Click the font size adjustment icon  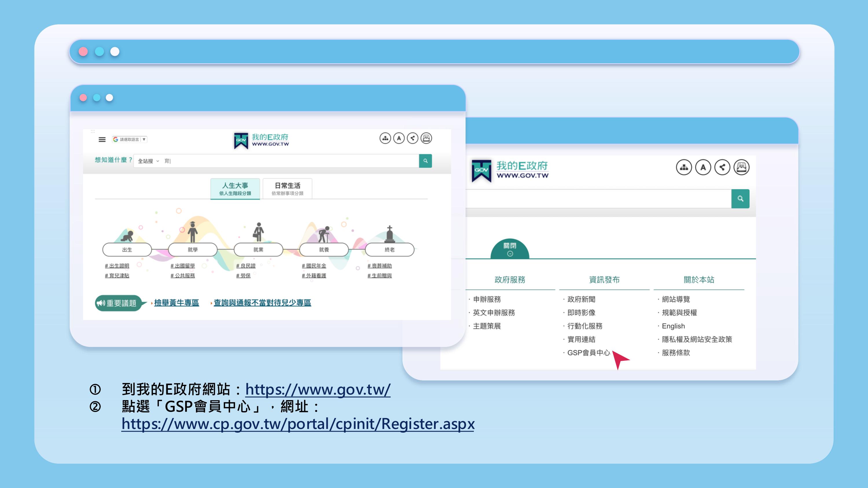tap(400, 138)
